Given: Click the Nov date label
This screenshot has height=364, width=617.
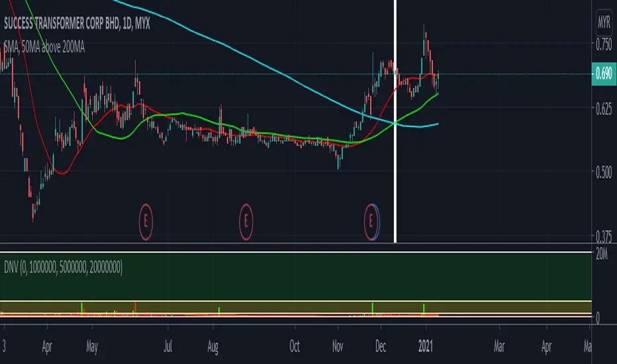Looking at the screenshot, I should tap(338, 347).
